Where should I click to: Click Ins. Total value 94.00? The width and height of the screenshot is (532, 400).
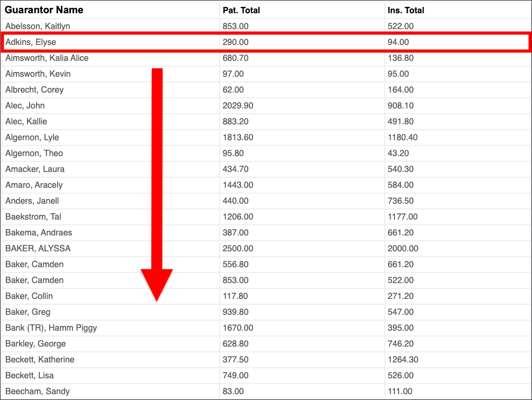click(398, 42)
